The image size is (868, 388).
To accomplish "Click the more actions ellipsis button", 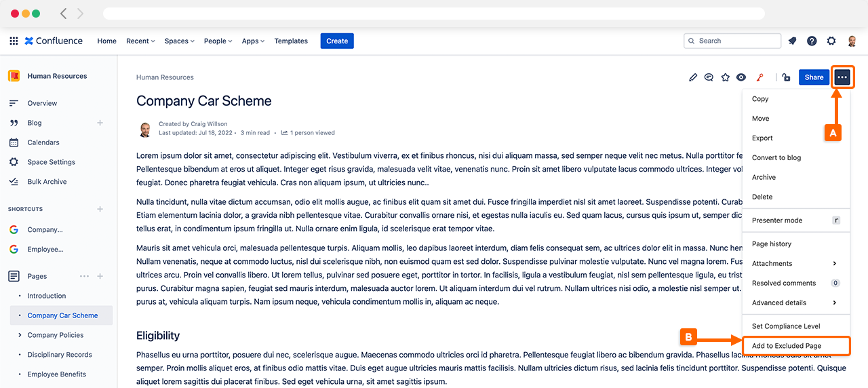I will click(842, 77).
